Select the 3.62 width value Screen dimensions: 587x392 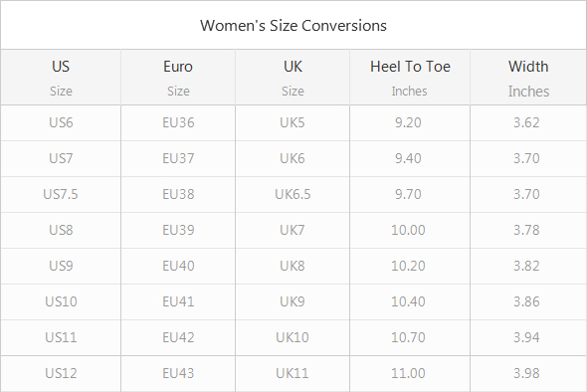[526, 122]
